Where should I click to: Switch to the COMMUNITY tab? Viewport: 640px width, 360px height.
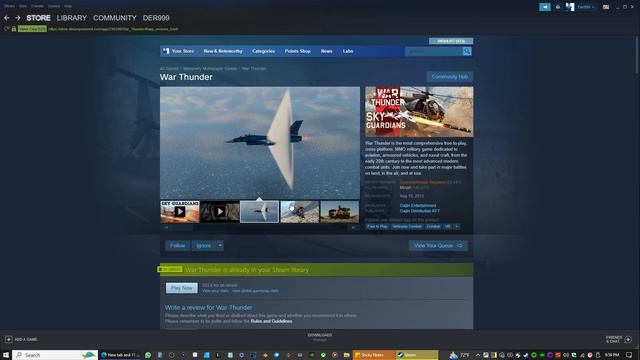click(x=115, y=18)
